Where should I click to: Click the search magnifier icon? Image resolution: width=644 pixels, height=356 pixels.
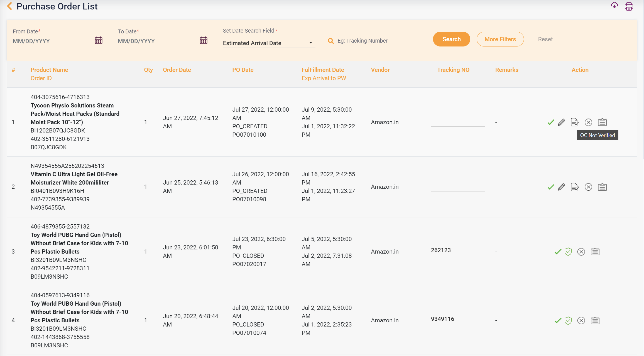(x=331, y=41)
